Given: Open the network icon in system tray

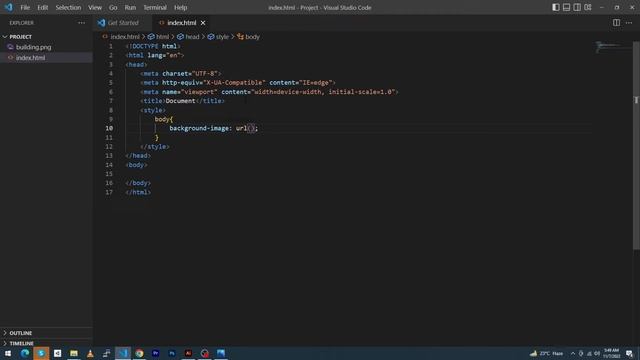Looking at the screenshot, I should pos(589,353).
